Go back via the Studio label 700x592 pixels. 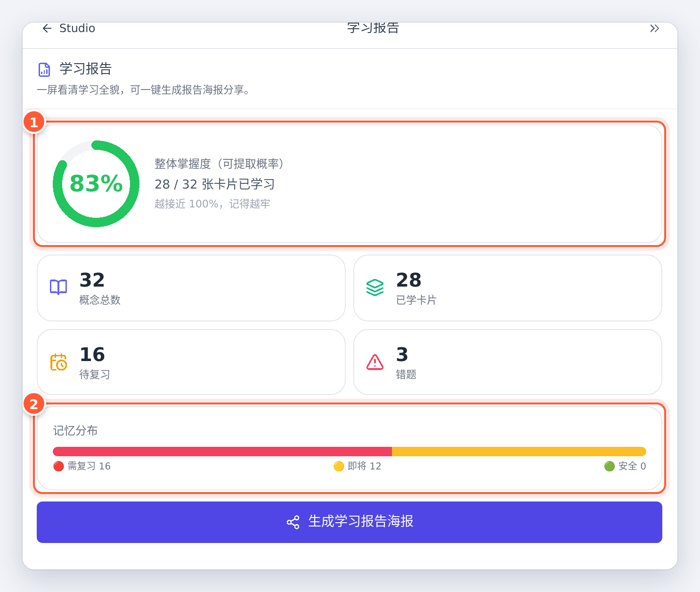tap(77, 29)
